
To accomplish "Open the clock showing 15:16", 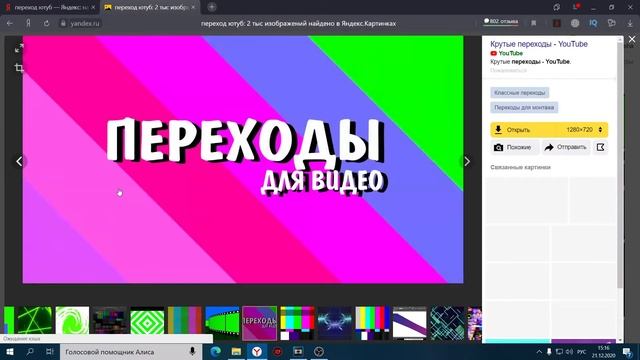I will coord(604,351).
